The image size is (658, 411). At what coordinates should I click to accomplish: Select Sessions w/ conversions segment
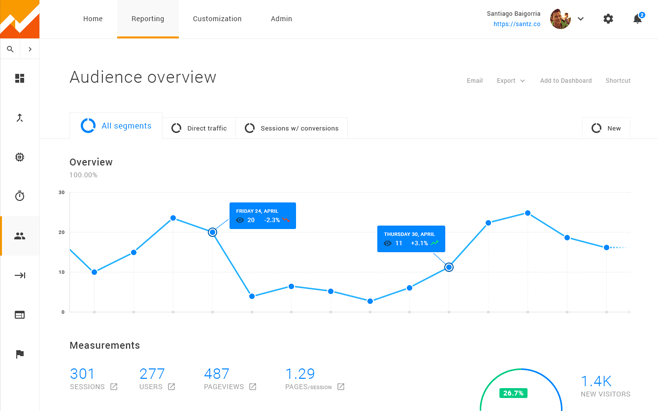click(292, 128)
